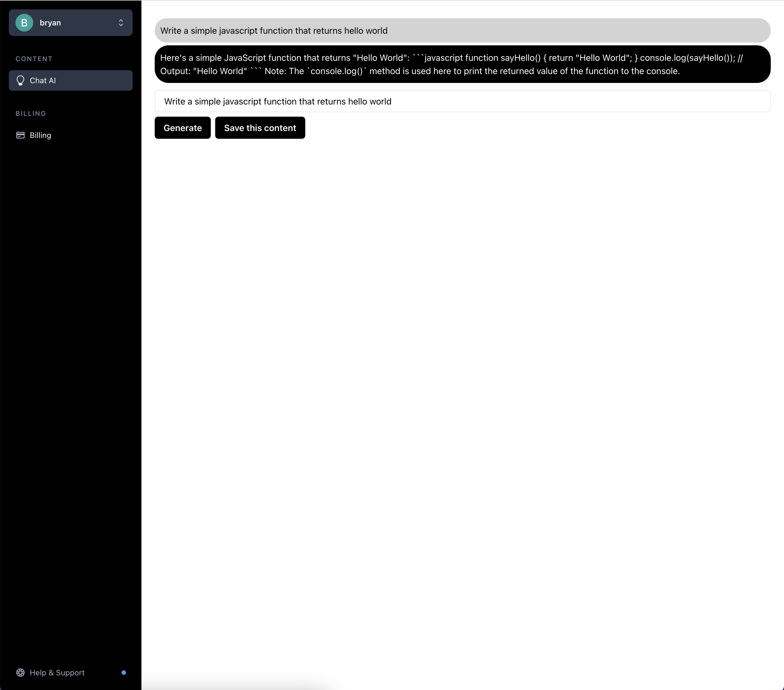Click the Help & Support lifebuoy icon
784x690 pixels.
tap(20, 672)
